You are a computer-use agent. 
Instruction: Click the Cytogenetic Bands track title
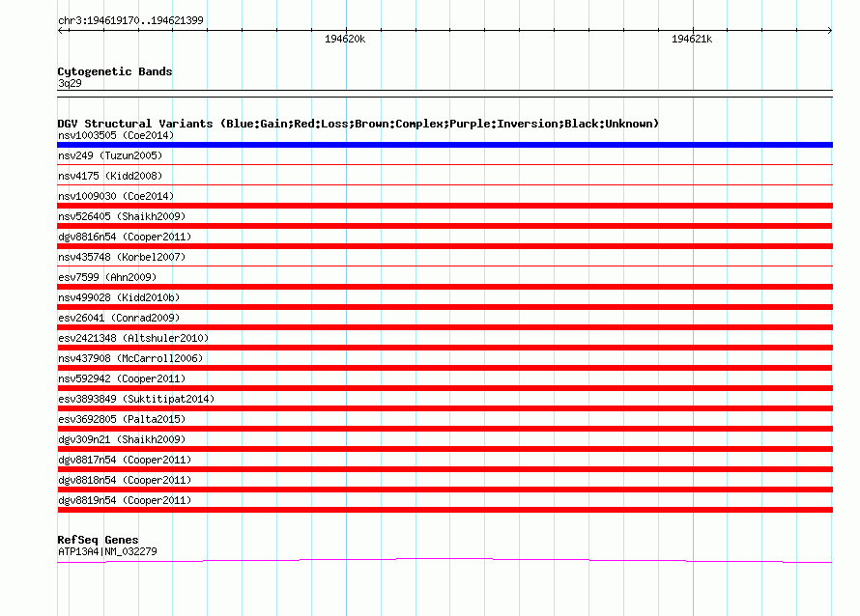[x=115, y=71]
